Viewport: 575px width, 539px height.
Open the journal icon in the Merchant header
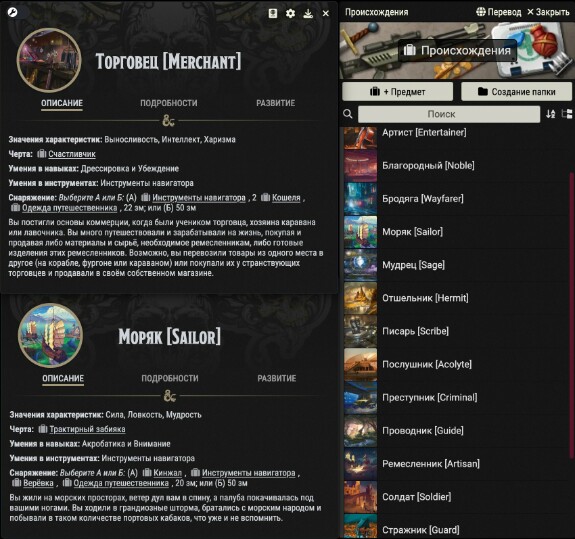pyautogui.click(x=272, y=14)
